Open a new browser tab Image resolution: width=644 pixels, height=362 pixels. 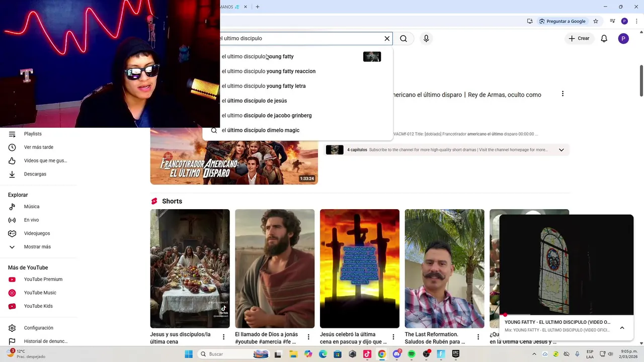point(257,7)
